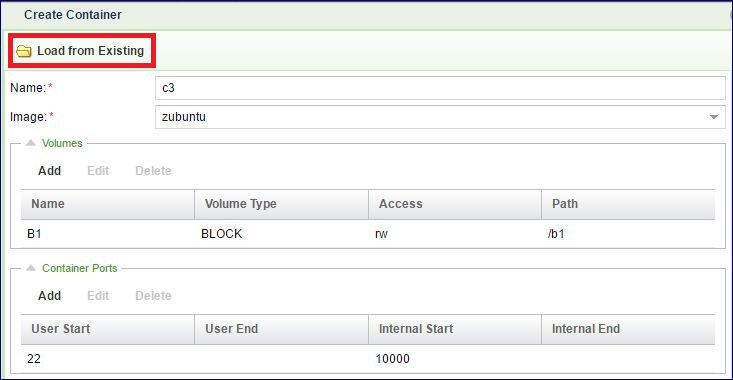This screenshot has width=733, height=380.
Task: Click Load from Existing button
Action: (82, 50)
